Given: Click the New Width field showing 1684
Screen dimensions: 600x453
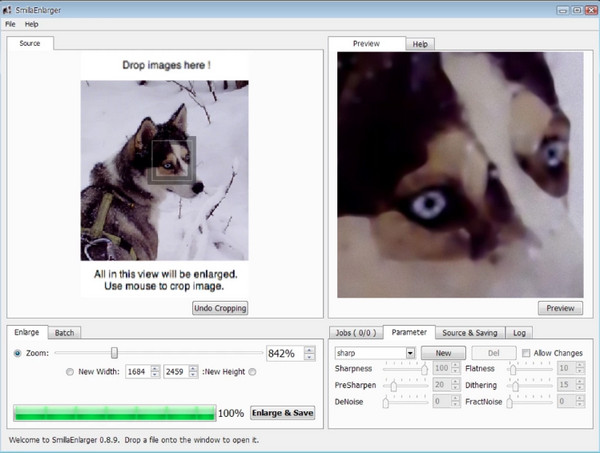Looking at the screenshot, I should [138, 372].
